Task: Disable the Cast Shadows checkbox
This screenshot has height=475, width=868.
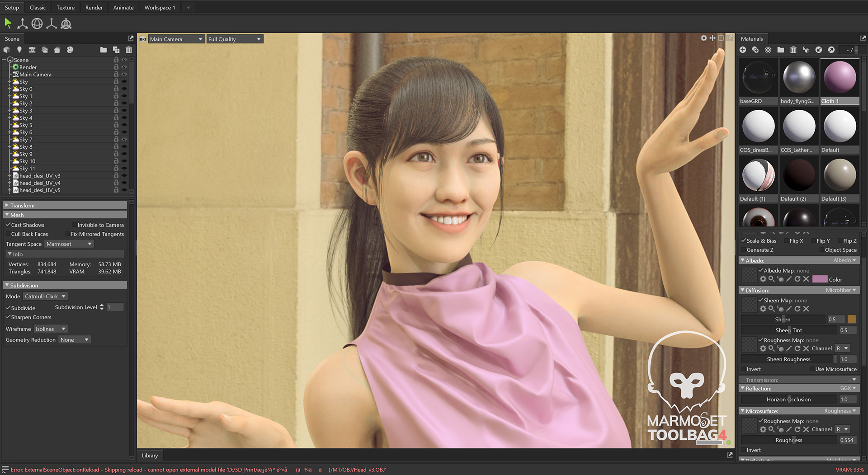Action: point(8,225)
